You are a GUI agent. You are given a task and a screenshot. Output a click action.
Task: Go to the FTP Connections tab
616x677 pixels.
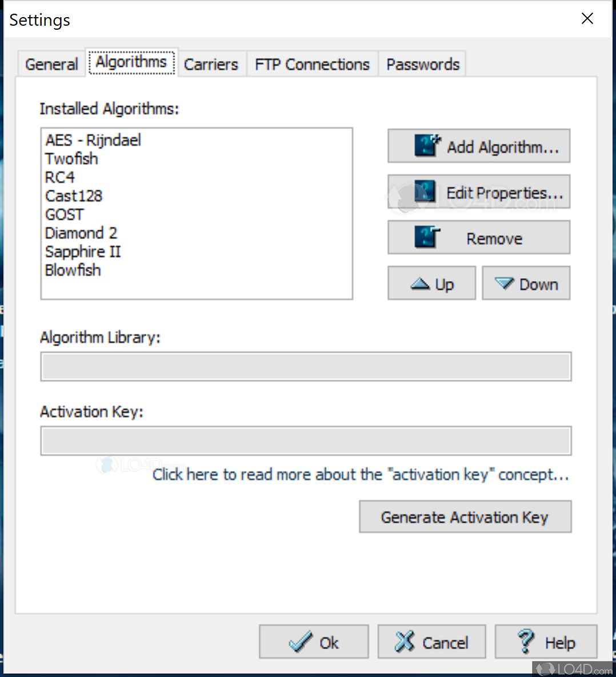click(x=312, y=64)
